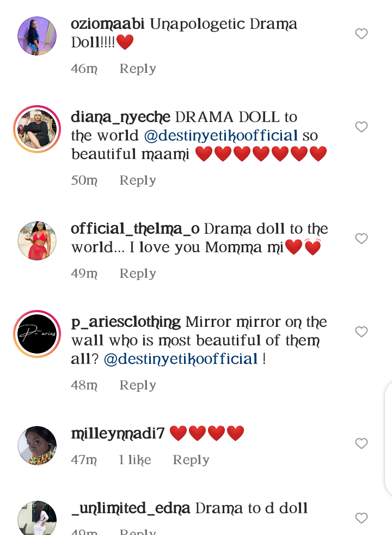Open the _unlimited_edna username profile
Image resolution: width=392 pixels, height=535 pixels.
coord(131,508)
